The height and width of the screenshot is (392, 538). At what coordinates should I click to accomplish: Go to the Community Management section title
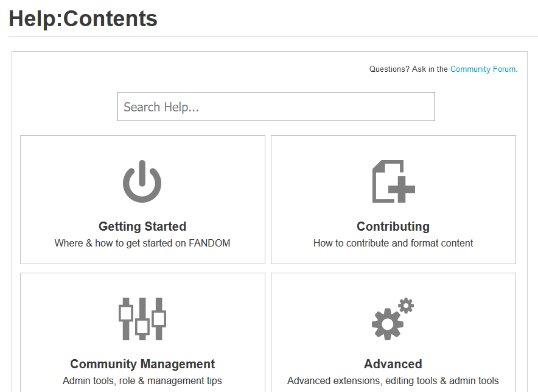coord(142,364)
